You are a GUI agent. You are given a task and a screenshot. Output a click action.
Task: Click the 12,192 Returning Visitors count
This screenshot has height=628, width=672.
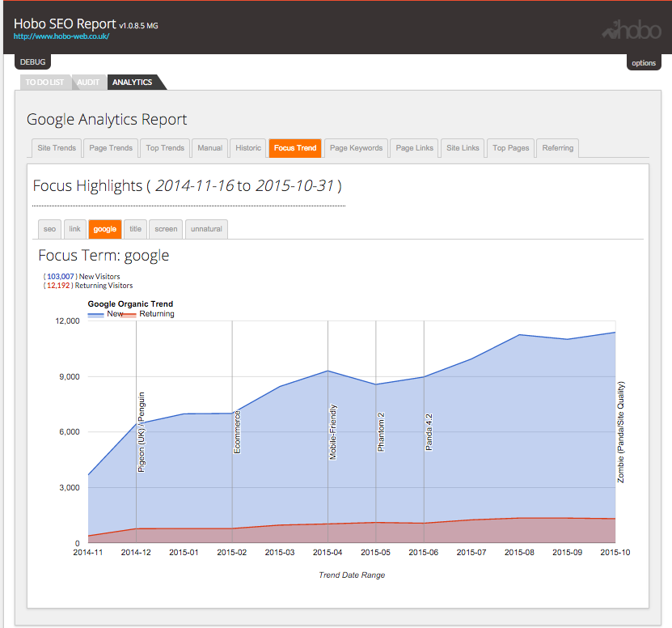tap(58, 286)
